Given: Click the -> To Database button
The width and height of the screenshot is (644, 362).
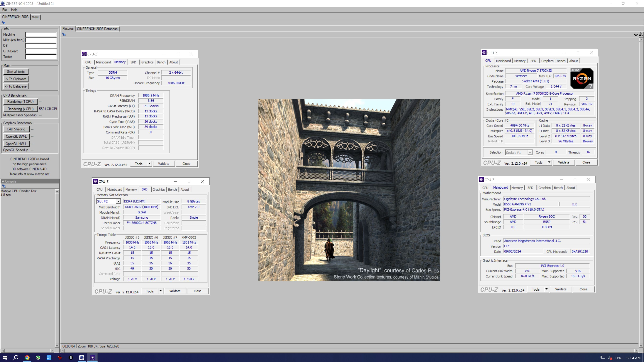Looking at the screenshot, I should [16, 86].
